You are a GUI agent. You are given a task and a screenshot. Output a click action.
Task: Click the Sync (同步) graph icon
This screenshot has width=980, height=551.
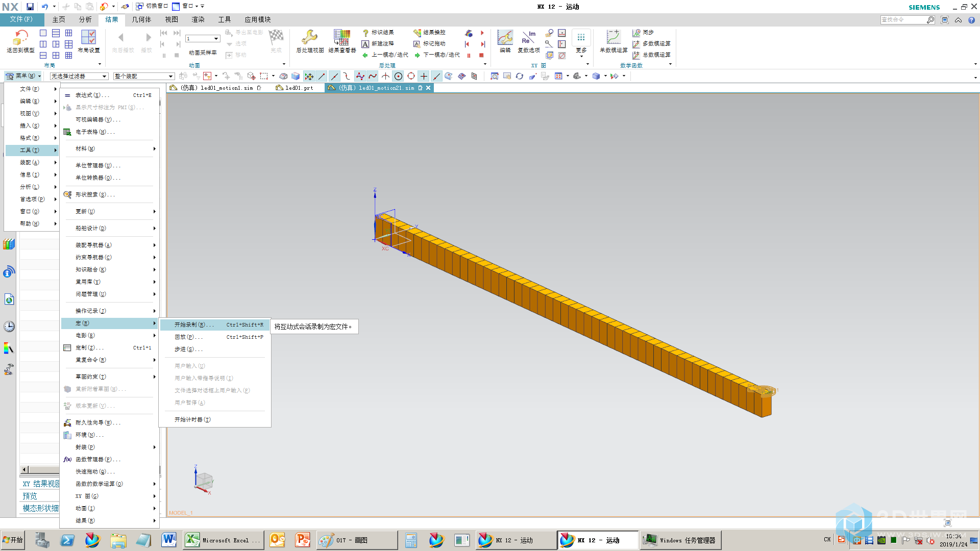pos(636,33)
